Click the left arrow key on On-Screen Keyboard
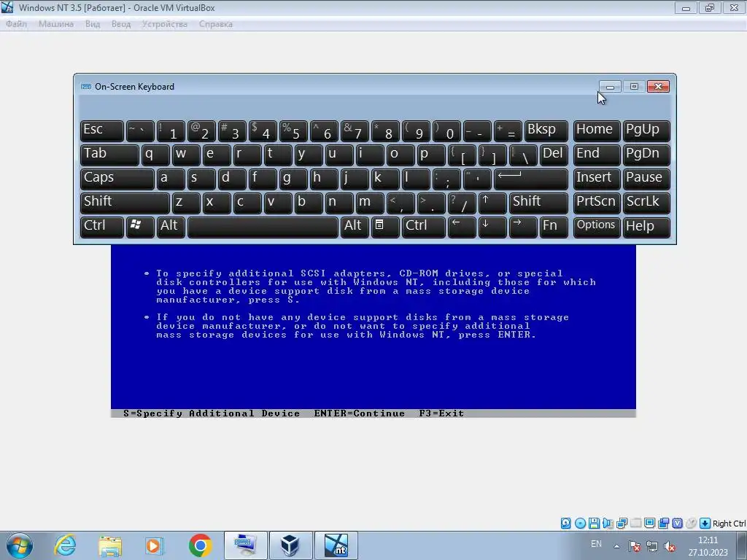The height and width of the screenshot is (560, 747). click(x=462, y=227)
